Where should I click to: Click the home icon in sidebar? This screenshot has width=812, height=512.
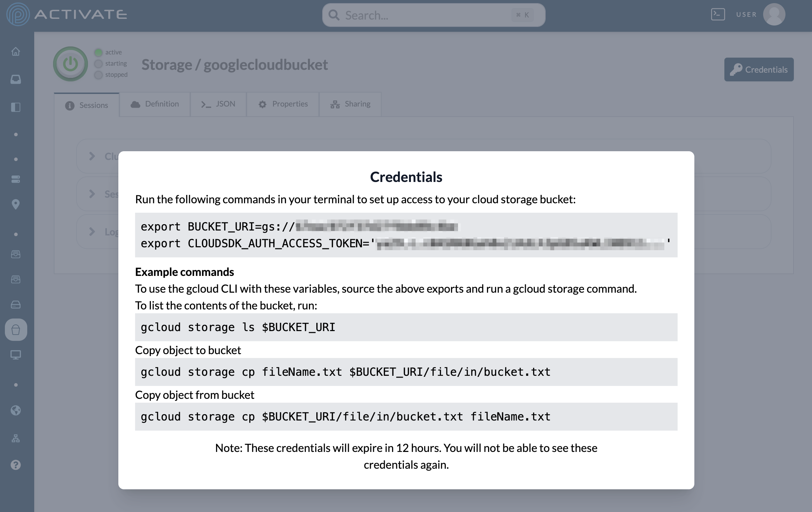click(16, 52)
